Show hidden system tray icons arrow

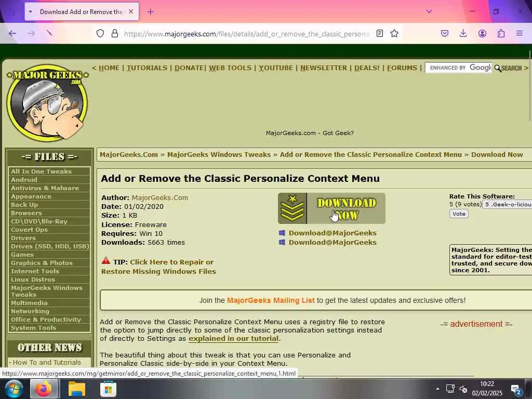437,389
